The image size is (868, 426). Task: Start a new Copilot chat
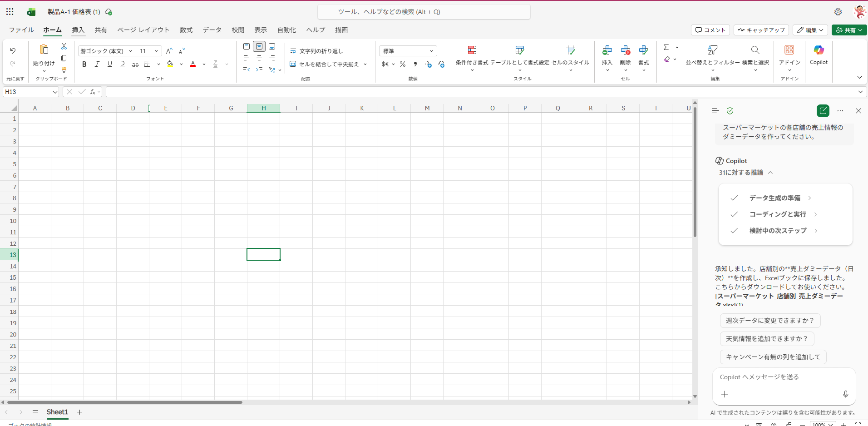click(823, 111)
